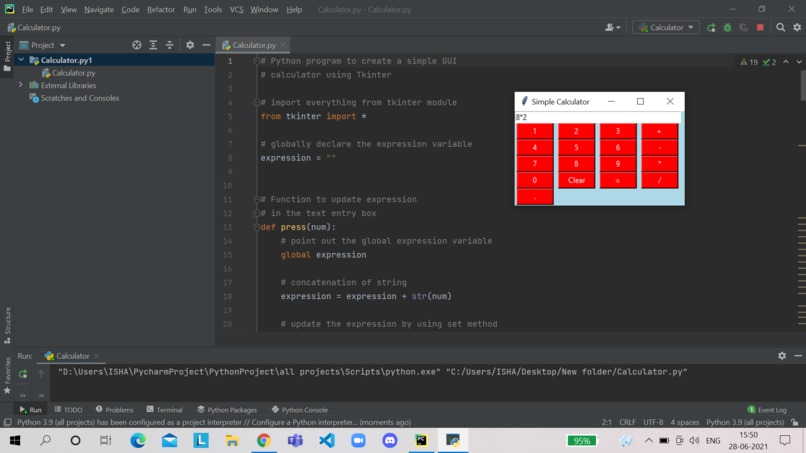
Task: Click Python 3.9 interpreter in status bar
Action: point(745,422)
